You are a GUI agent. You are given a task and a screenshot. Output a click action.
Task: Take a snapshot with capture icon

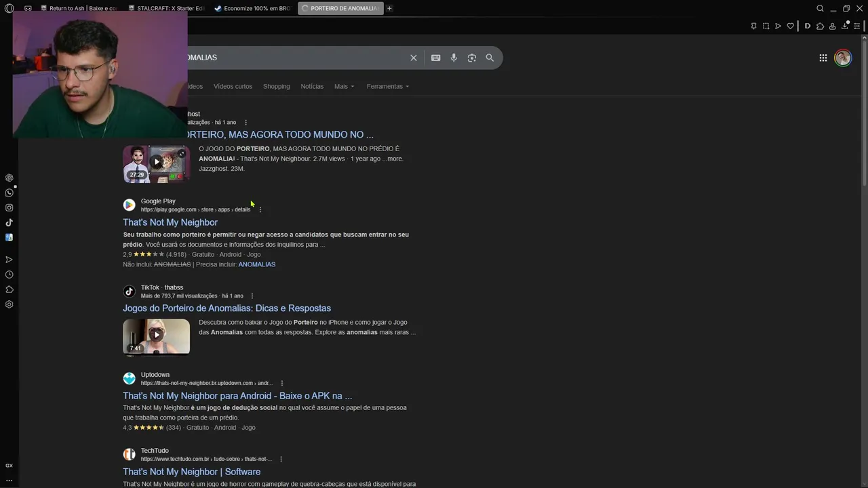[766, 26]
